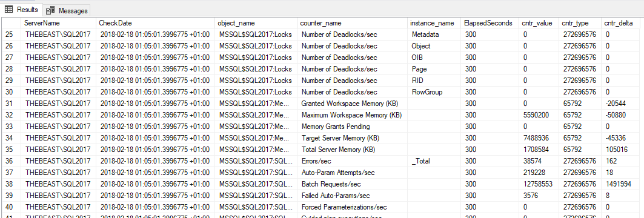Select row header number 34
The height and width of the screenshot is (218, 644).
10,138
